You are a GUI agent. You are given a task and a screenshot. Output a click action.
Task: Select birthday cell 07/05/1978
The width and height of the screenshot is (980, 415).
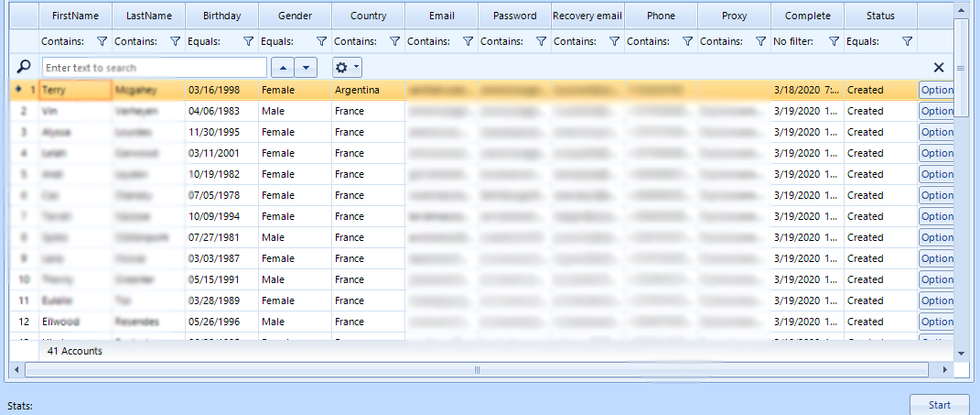coord(221,195)
